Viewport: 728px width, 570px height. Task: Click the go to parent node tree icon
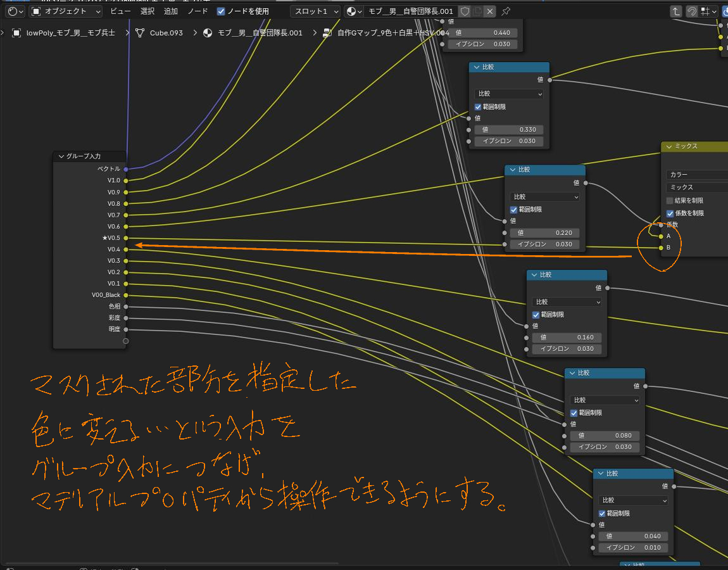676,11
